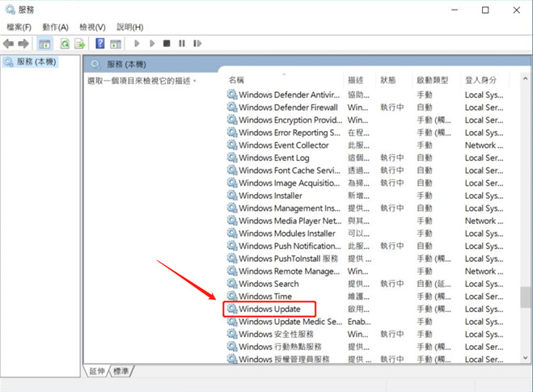Click the Stop service square icon
The width and height of the screenshot is (533, 392).
coord(167,44)
